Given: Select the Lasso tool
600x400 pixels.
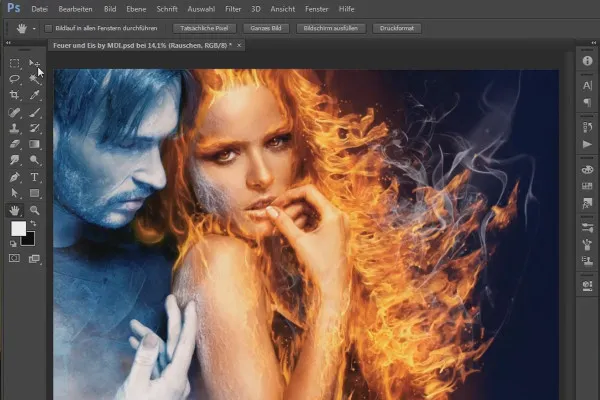Looking at the screenshot, I should [15, 79].
